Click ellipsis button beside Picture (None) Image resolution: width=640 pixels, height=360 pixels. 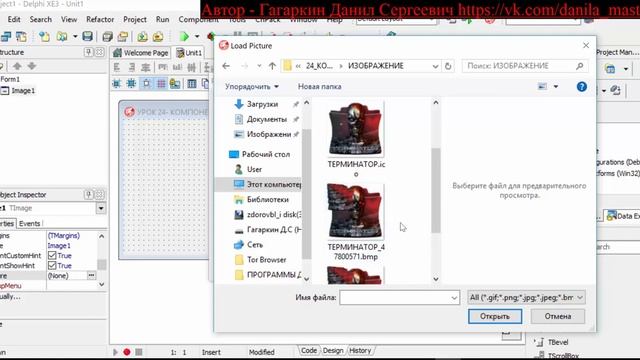91,276
